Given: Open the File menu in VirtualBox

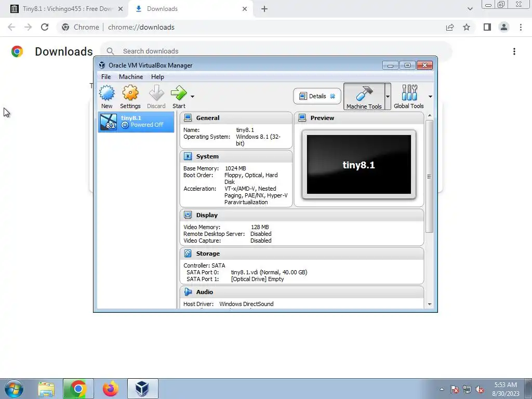Looking at the screenshot, I should pyautogui.click(x=106, y=77).
